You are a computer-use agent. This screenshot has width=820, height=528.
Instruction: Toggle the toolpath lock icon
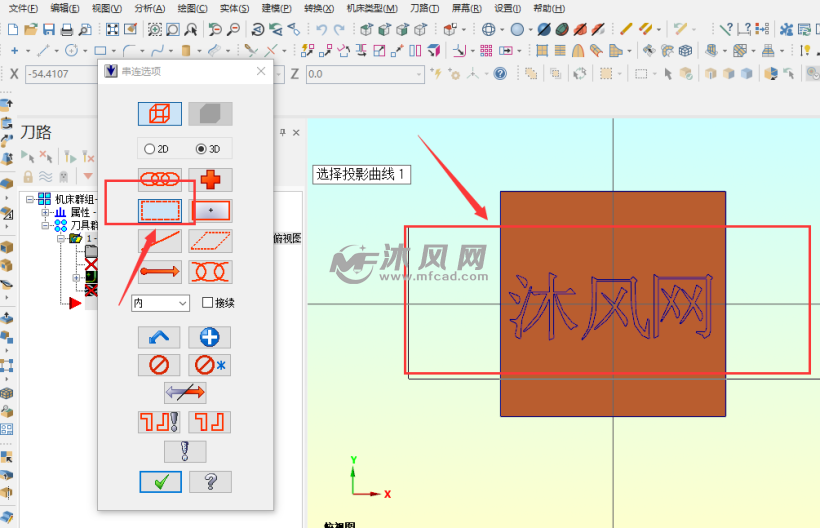point(28,176)
